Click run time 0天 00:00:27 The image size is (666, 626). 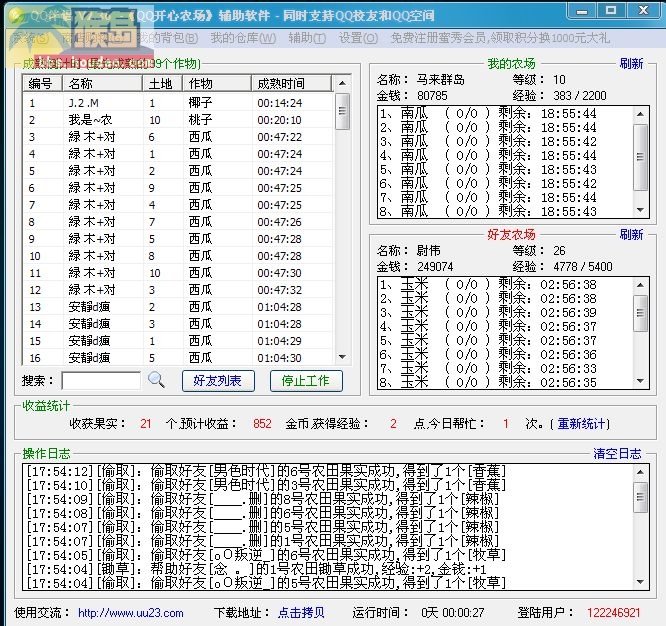(x=453, y=613)
